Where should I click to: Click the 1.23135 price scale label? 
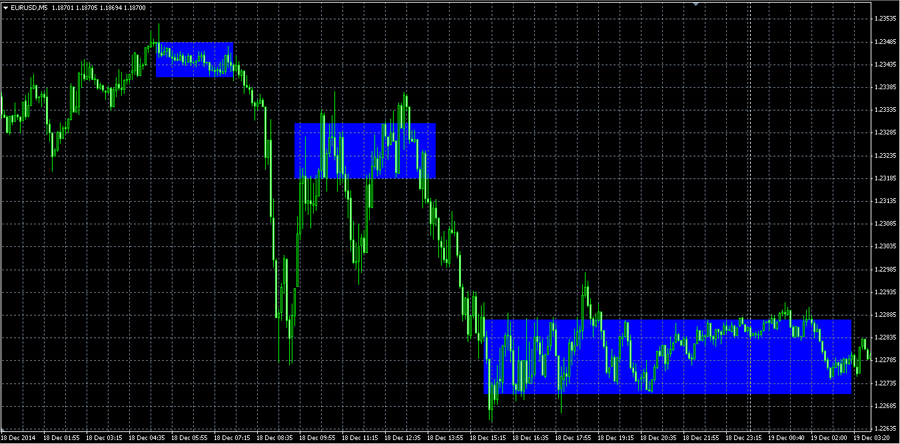(x=884, y=201)
